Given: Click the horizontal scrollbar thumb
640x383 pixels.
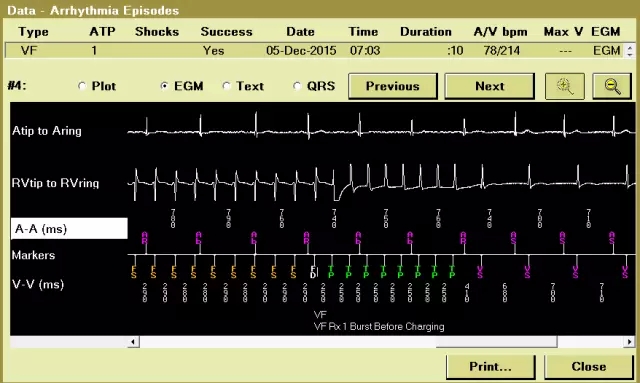Looking at the screenshot, I should click(x=496, y=342).
